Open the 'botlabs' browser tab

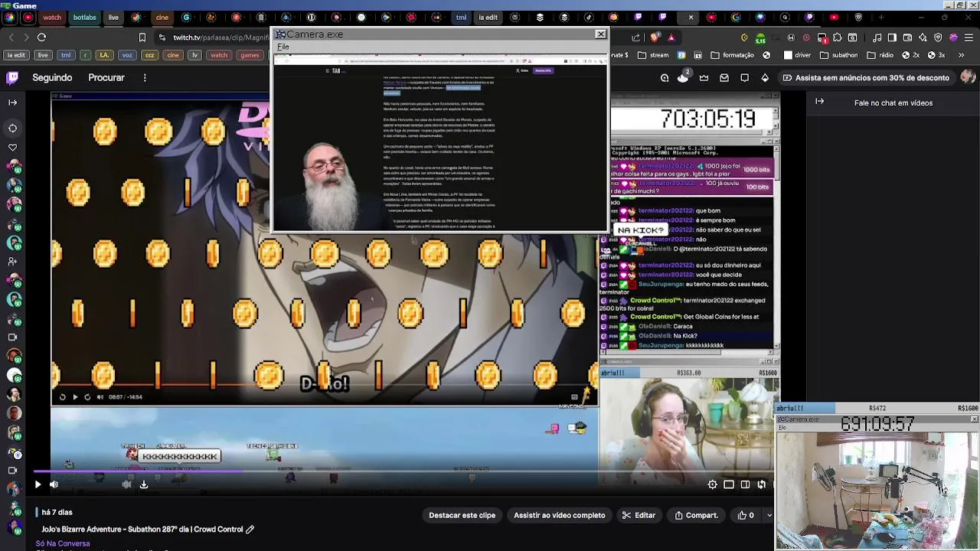[84, 18]
